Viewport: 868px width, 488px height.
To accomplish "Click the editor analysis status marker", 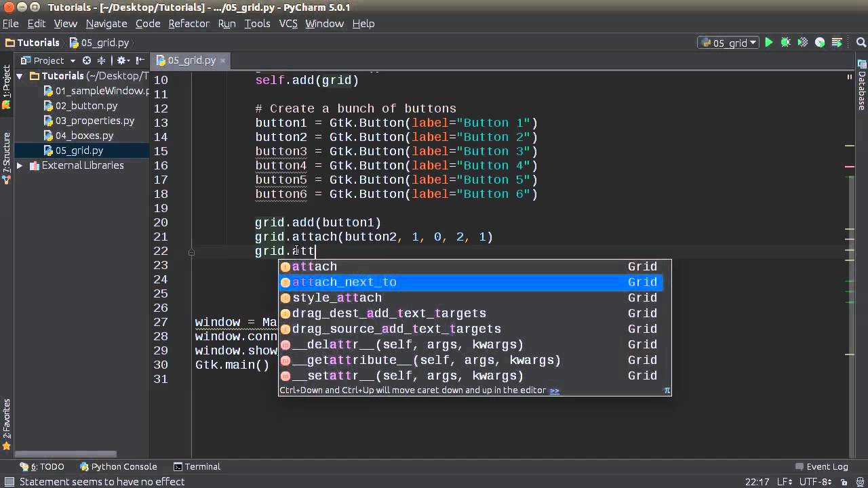I will 850,77.
